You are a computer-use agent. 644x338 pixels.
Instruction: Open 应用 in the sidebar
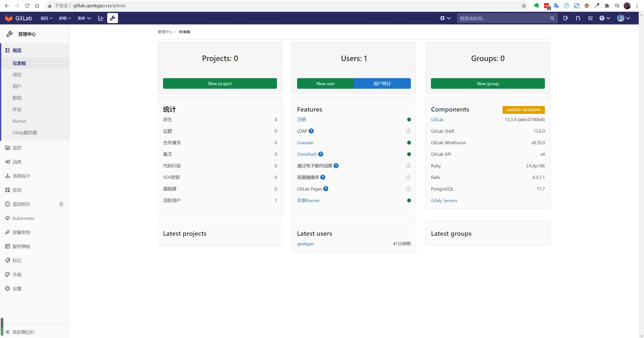pos(34,190)
